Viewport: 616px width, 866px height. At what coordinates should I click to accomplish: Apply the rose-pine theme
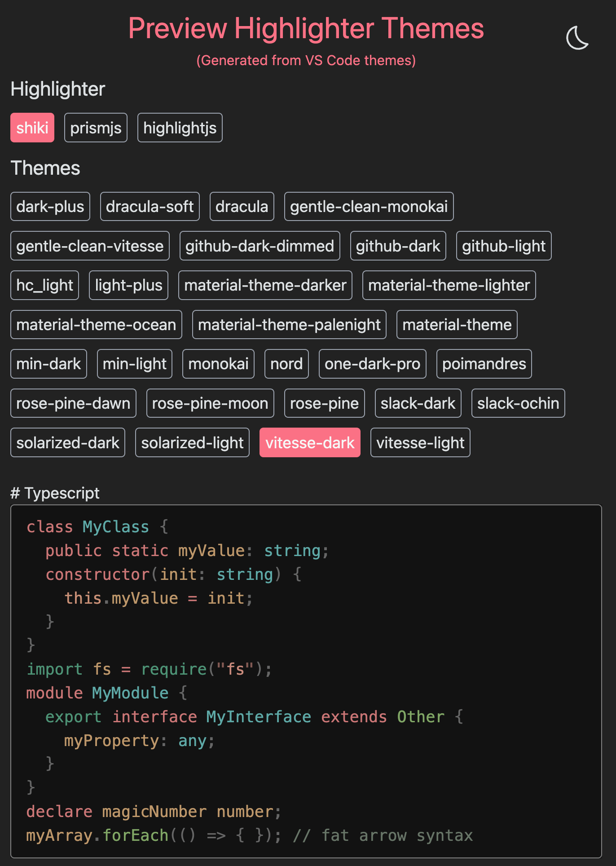[x=325, y=403]
